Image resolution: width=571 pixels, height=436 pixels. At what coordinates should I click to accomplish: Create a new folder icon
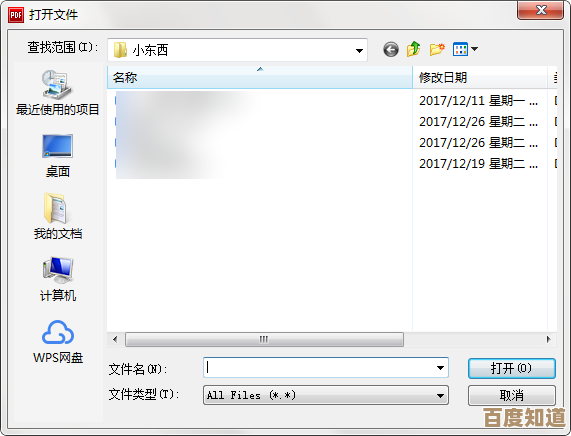click(437, 49)
